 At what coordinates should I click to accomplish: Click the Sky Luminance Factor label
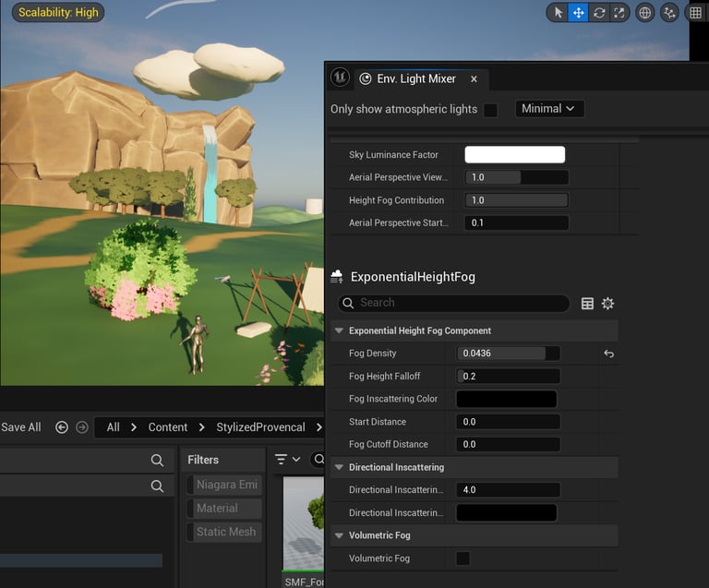click(393, 154)
